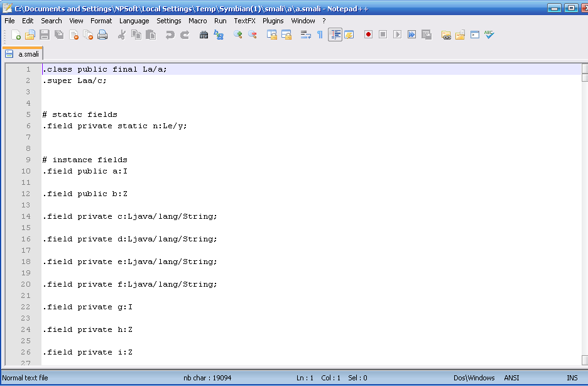Toggle the Word Wrap toolbar icon

306,35
